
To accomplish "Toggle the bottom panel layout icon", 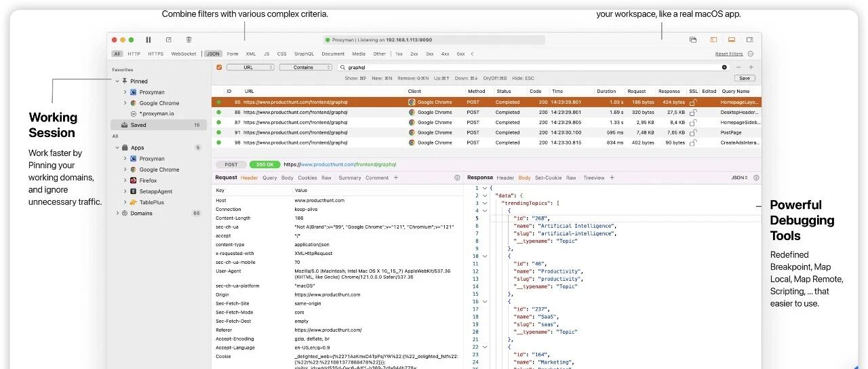I will tap(732, 40).
